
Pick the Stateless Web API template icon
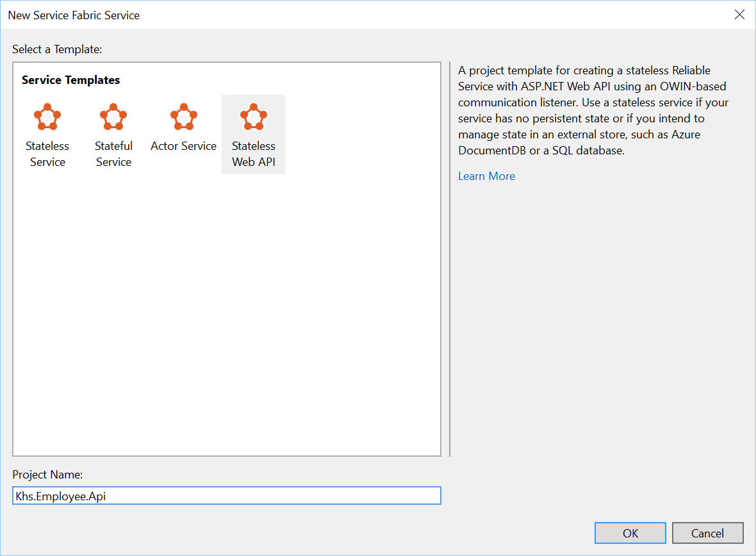tap(254, 117)
